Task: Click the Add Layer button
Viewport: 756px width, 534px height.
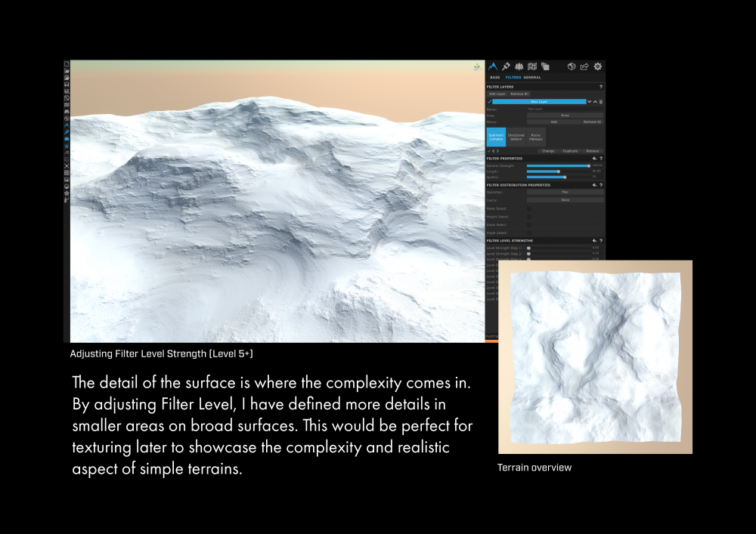Action: (x=497, y=94)
